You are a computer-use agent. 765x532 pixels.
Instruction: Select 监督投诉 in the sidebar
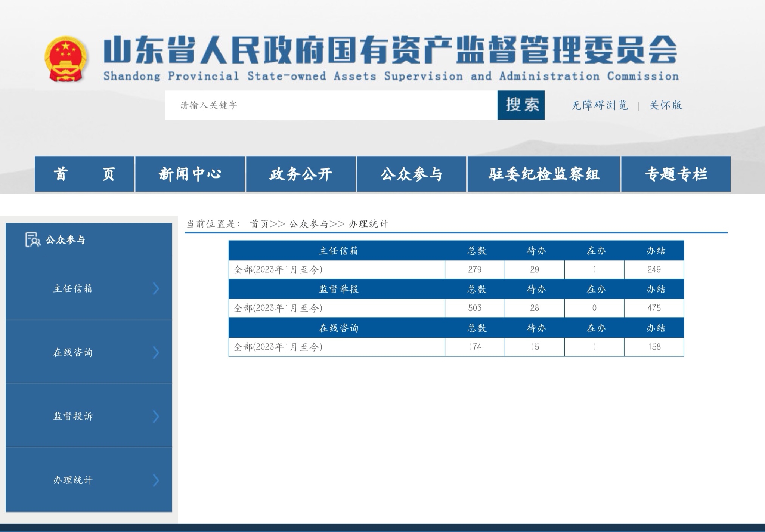tap(73, 416)
